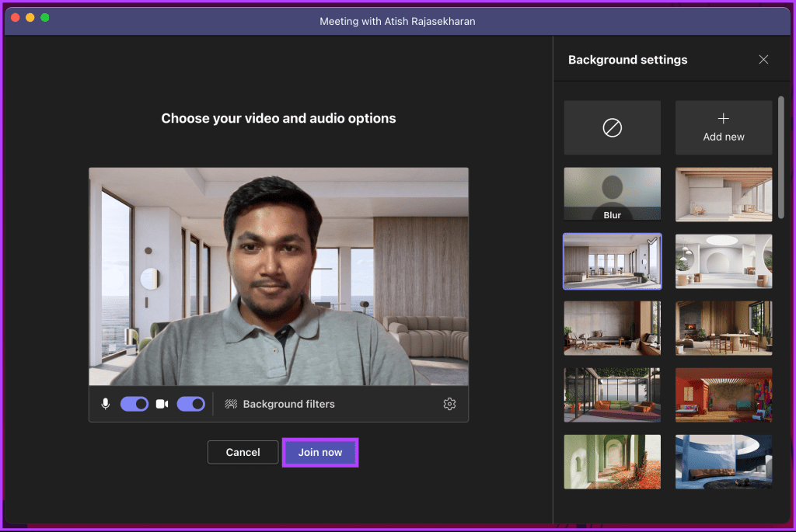Screen dimensions: 796x532
Task: Toggle the camera switch off
Action: pyautogui.click(x=190, y=404)
